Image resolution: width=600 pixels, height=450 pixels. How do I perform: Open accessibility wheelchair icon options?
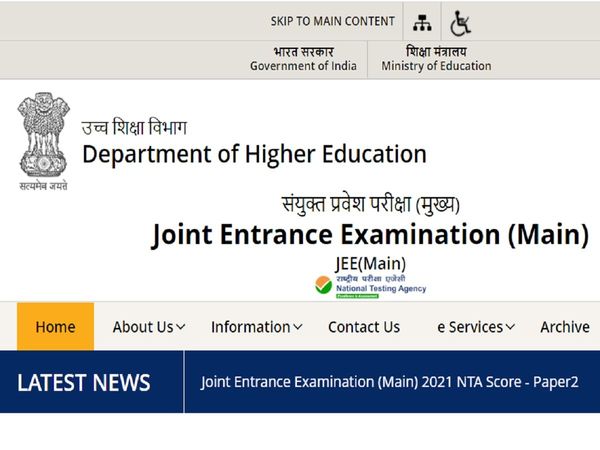click(460, 23)
